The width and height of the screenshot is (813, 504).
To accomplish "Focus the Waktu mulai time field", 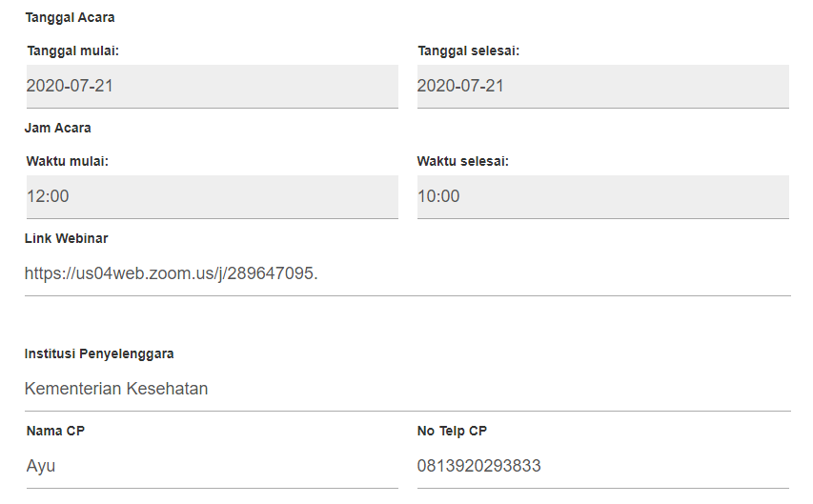I will point(212,196).
